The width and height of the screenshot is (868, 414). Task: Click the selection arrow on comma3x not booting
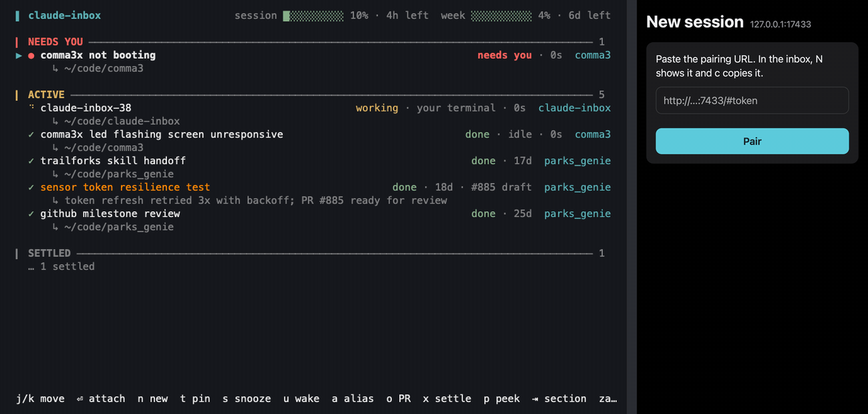click(19, 55)
